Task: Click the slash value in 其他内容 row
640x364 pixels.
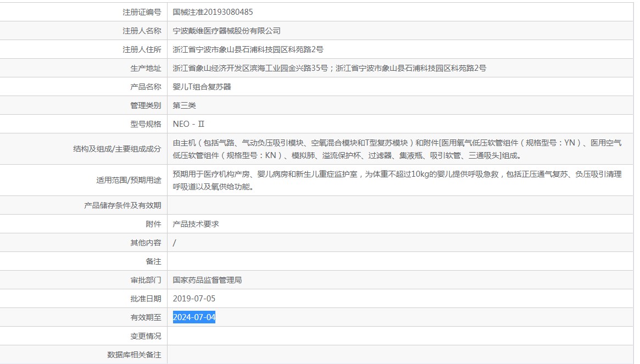Action: click(174, 243)
